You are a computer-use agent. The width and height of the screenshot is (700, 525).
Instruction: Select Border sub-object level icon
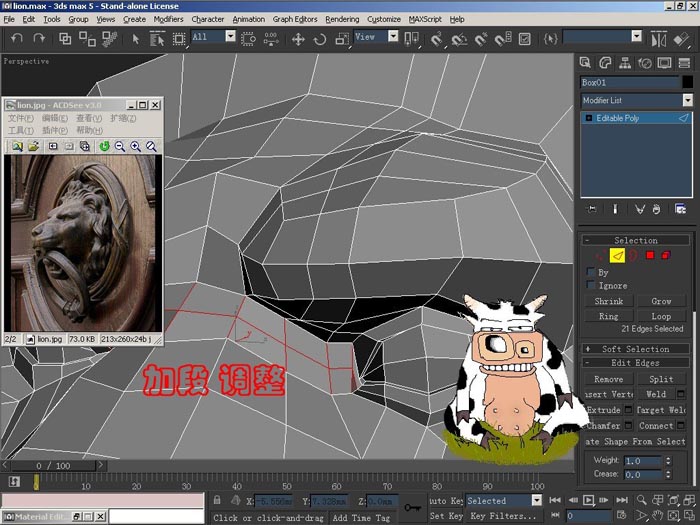[x=633, y=255]
